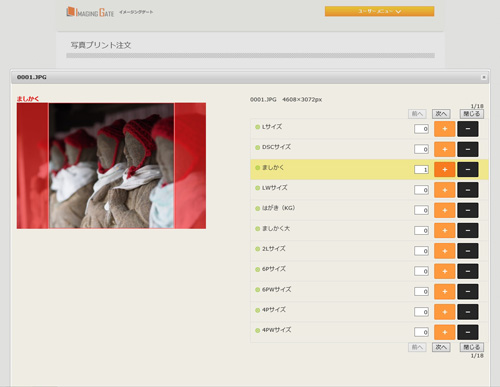Click plus button for はがき (KG)
Screen dimensions: 500x387
[x=444, y=210]
